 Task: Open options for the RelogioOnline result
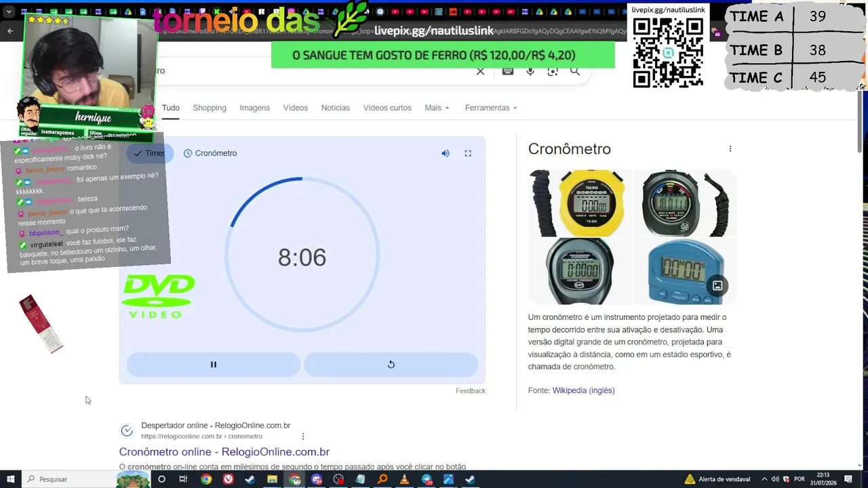[x=303, y=436]
